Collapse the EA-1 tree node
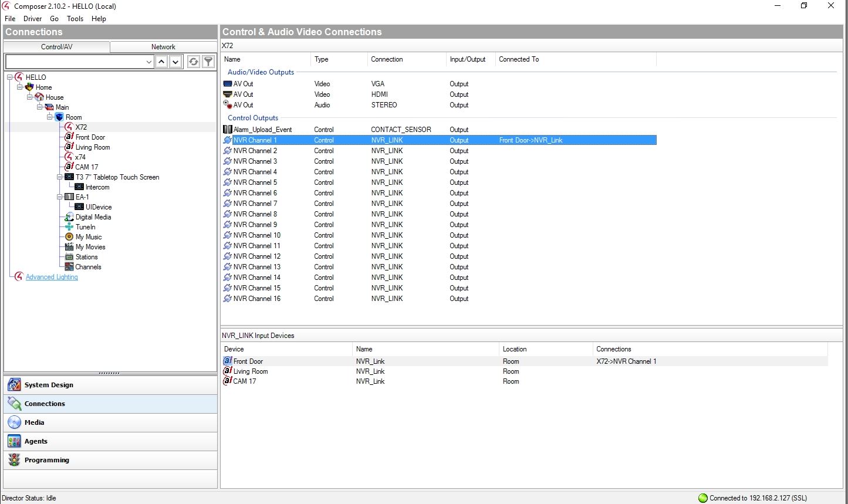Viewport: 848px width, 504px height. [60, 197]
